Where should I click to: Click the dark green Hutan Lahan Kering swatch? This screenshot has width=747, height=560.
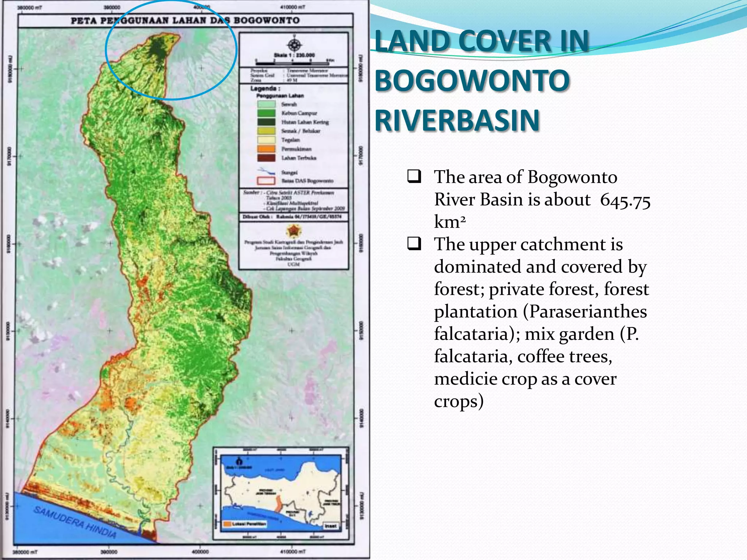click(x=266, y=122)
